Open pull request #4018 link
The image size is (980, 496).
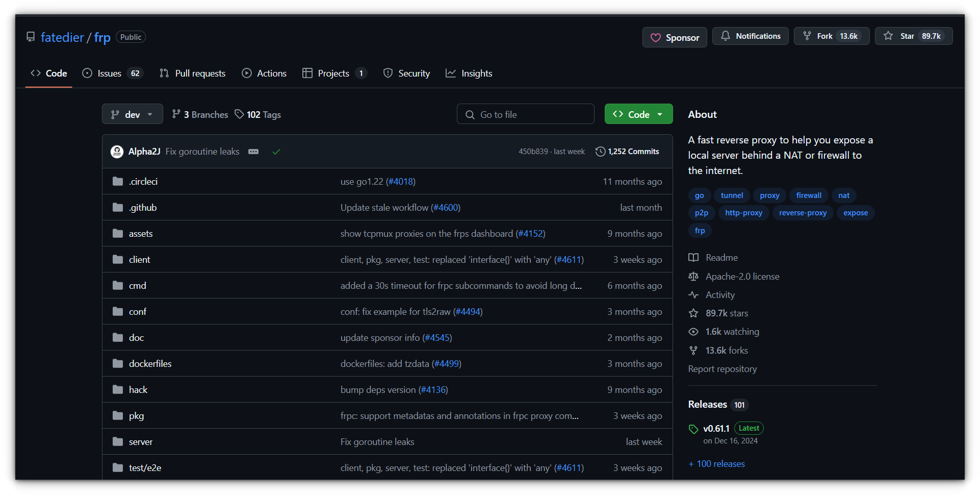[x=401, y=181]
